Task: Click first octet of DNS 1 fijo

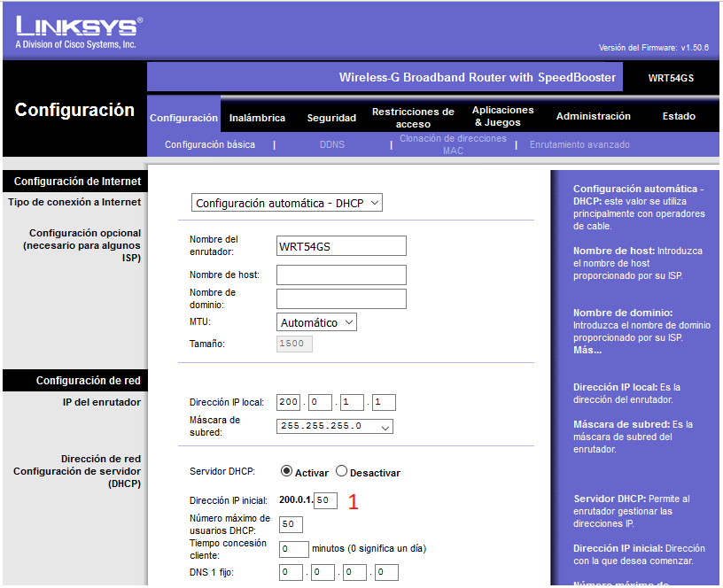Action: tap(291, 572)
